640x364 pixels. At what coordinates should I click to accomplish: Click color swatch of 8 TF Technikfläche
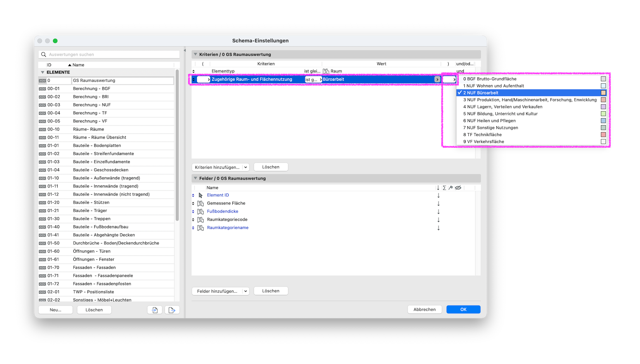pyautogui.click(x=603, y=135)
